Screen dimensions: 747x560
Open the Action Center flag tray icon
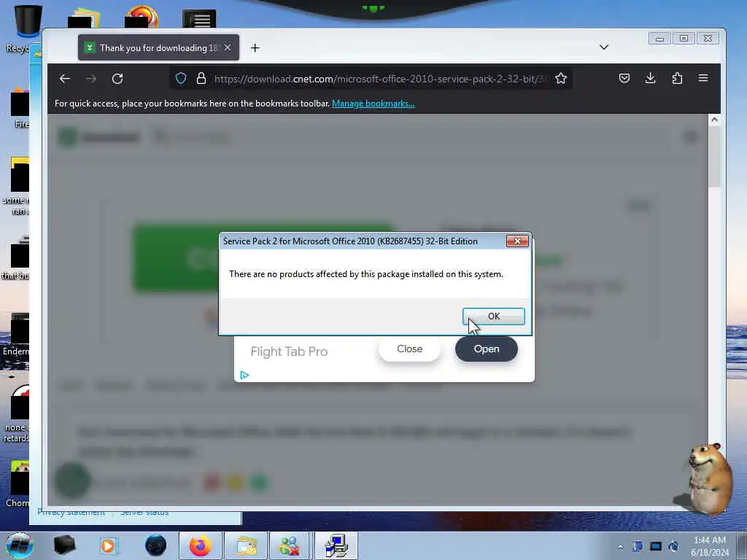(638, 546)
